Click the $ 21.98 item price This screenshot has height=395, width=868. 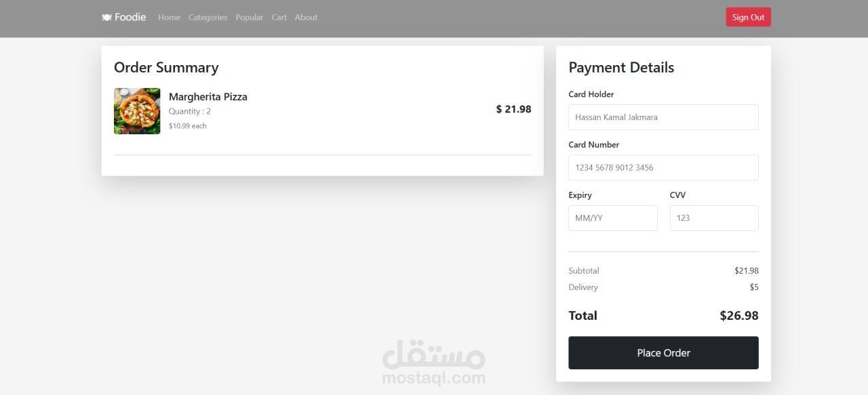[513, 109]
